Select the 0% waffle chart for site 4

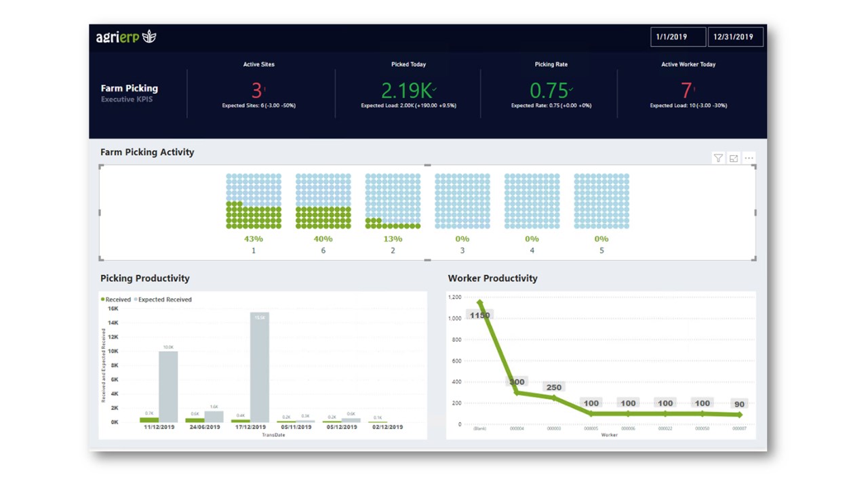tap(532, 201)
